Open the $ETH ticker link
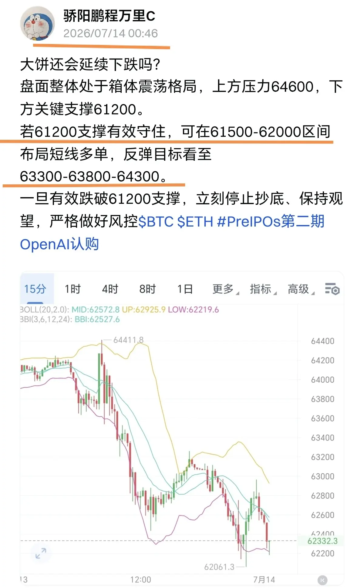This screenshot has width=364, height=588. pos(195,221)
